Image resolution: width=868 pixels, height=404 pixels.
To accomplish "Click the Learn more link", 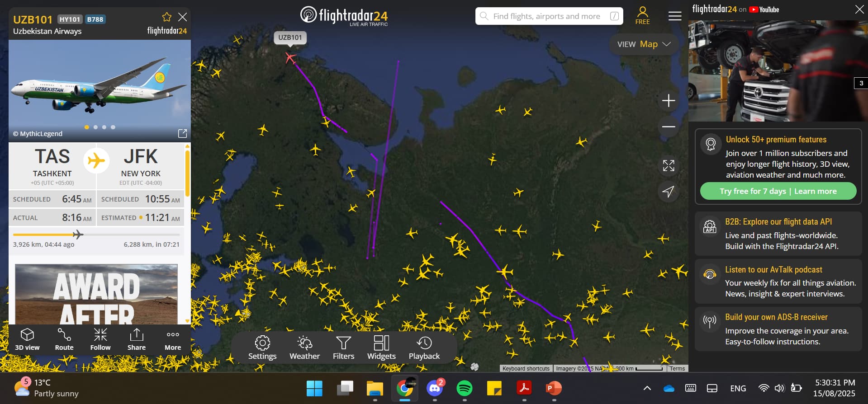I will pos(816,191).
